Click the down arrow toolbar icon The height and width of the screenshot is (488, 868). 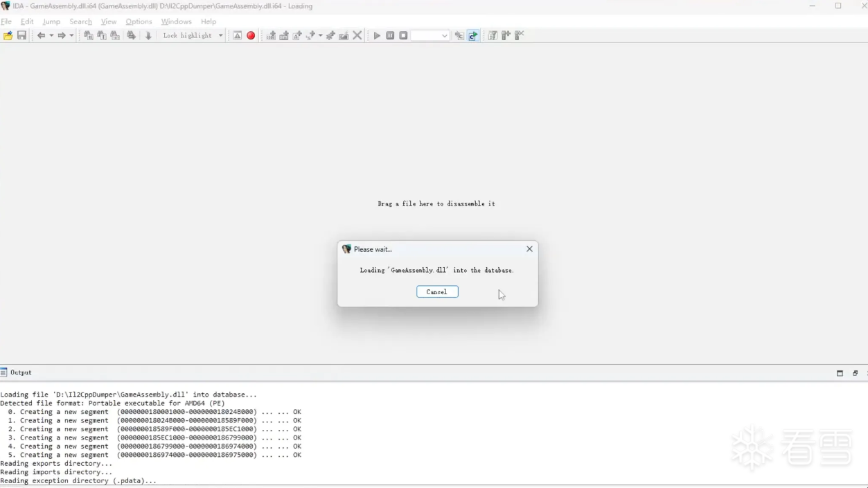click(148, 35)
